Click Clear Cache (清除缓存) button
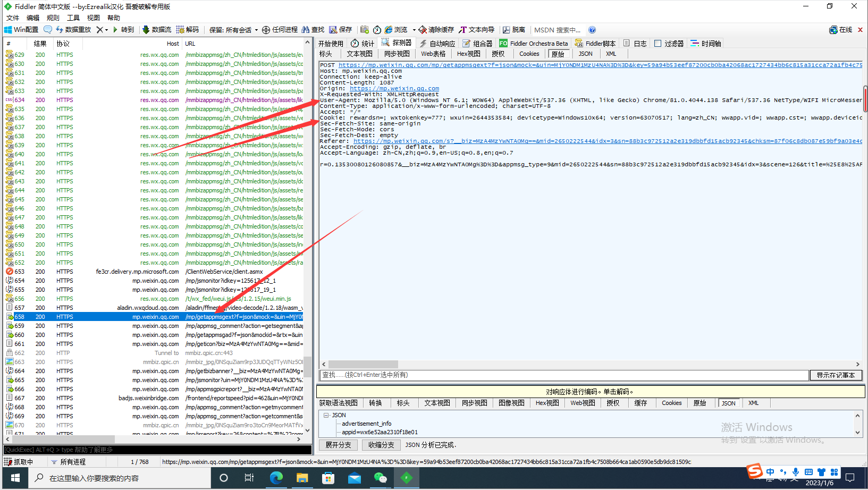This screenshot has height=490, width=868. coord(436,30)
